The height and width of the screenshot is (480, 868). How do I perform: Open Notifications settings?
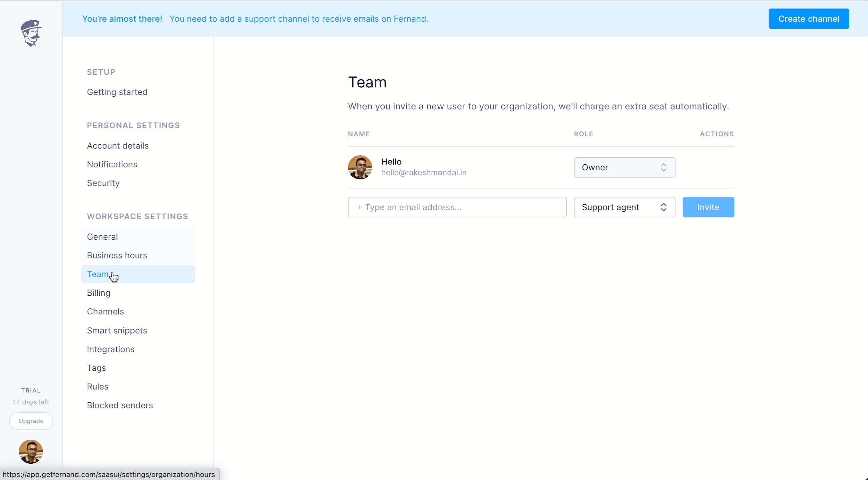coord(112,164)
